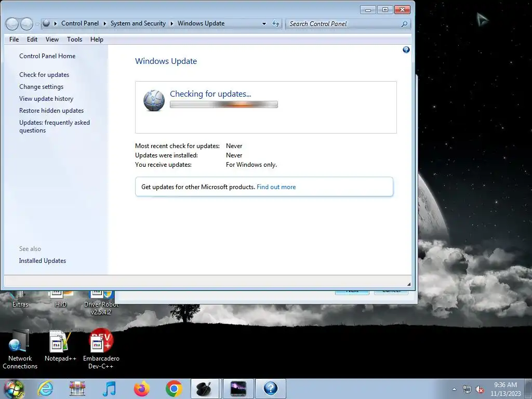Expand arrow before Control Panel breadcrumb
532x399 pixels.
click(x=55, y=23)
